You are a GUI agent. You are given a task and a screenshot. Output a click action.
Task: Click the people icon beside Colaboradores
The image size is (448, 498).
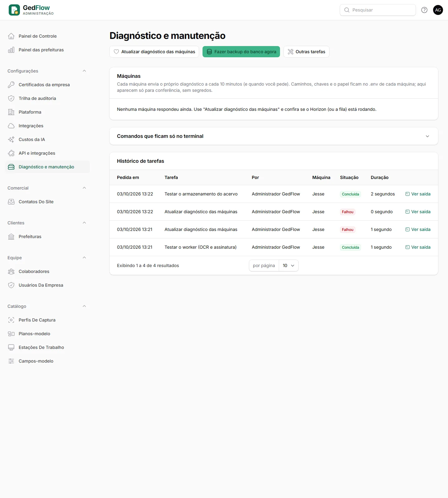coord(11,271)
